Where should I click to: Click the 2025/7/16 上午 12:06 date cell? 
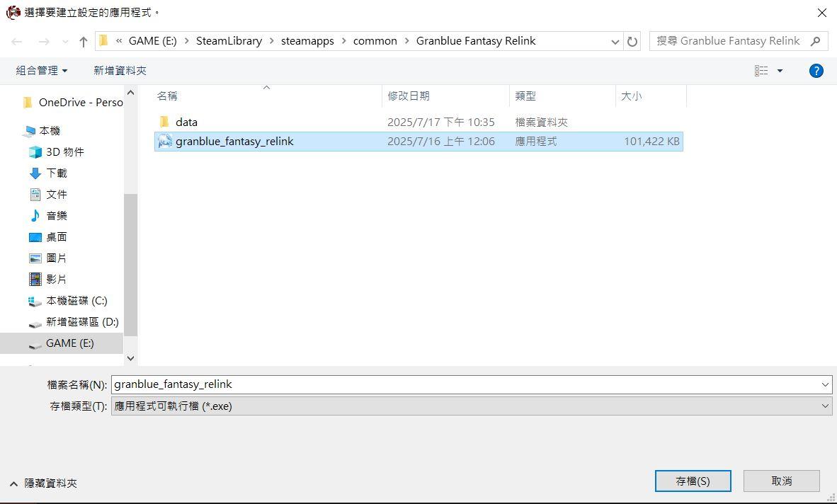tap(441, 142)
